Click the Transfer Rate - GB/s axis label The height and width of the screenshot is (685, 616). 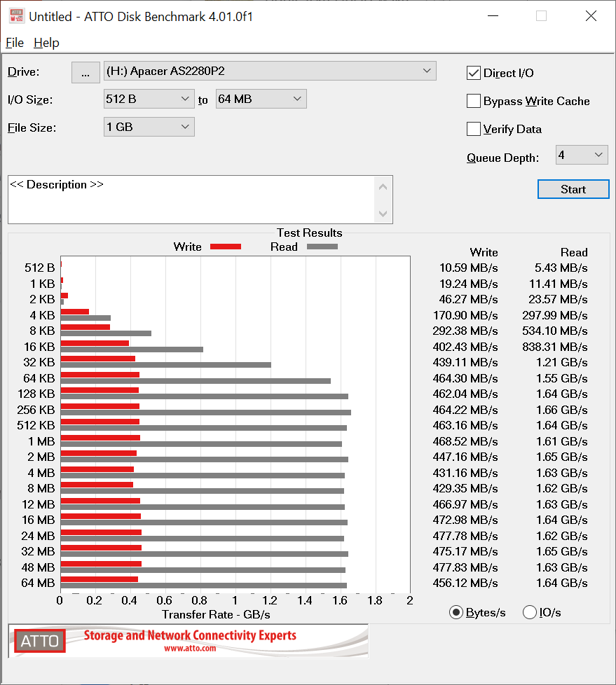pyautogui.click(x=216, y=615)
